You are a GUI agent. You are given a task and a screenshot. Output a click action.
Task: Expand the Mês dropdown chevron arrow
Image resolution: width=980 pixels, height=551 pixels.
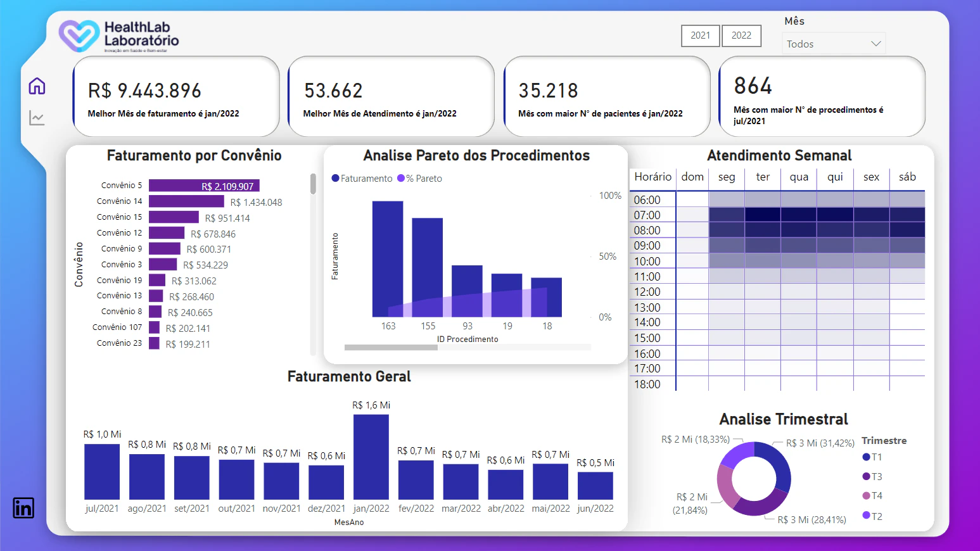pos(876,44)
